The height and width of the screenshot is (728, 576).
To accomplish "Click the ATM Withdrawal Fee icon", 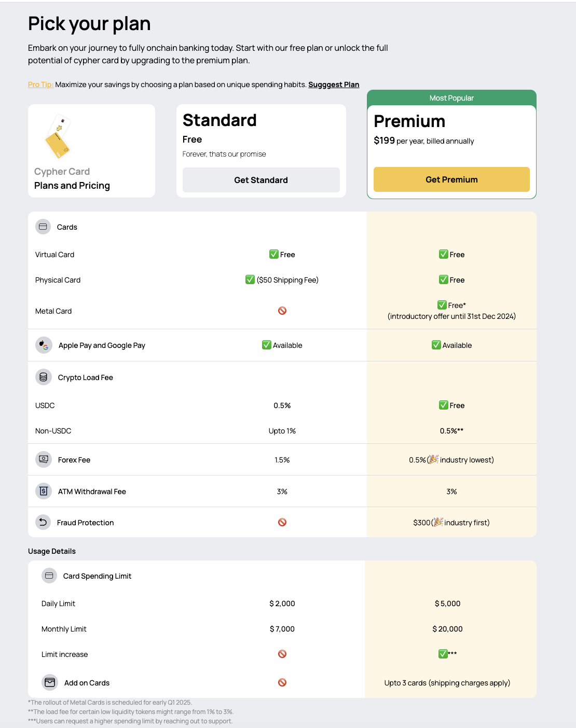I will (44, 491).
